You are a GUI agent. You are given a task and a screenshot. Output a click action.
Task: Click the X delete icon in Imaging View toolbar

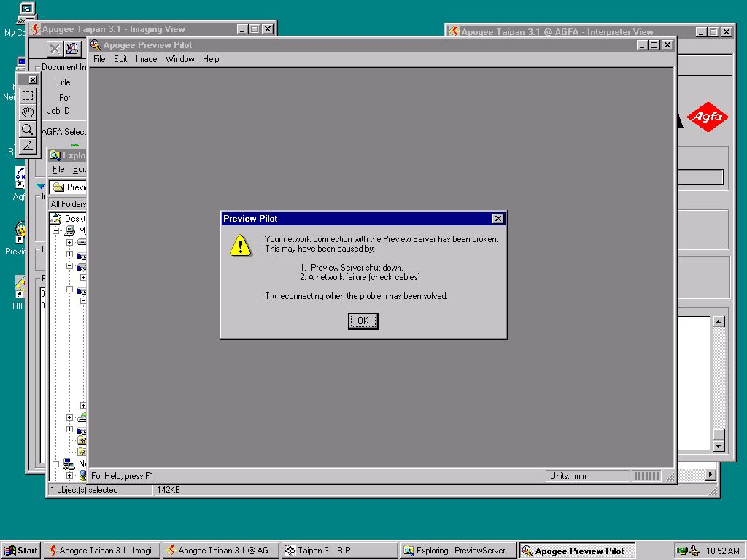pos(55,49)
